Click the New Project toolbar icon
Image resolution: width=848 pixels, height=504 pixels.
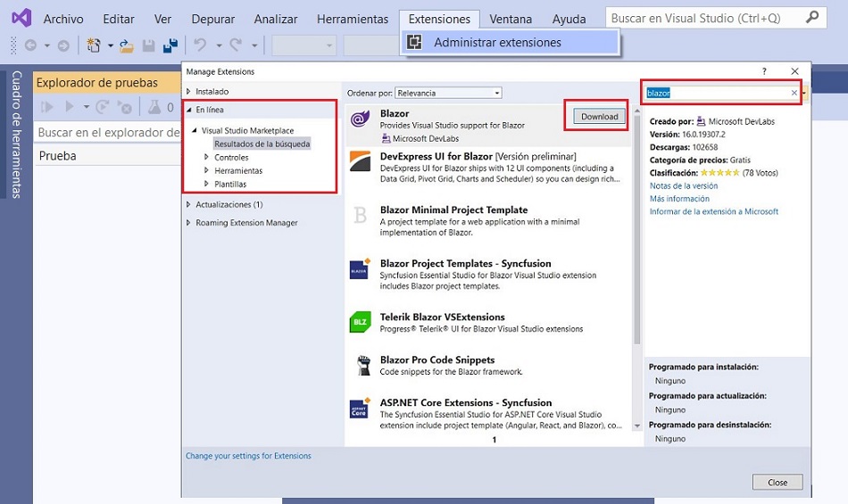click(94, 45)
